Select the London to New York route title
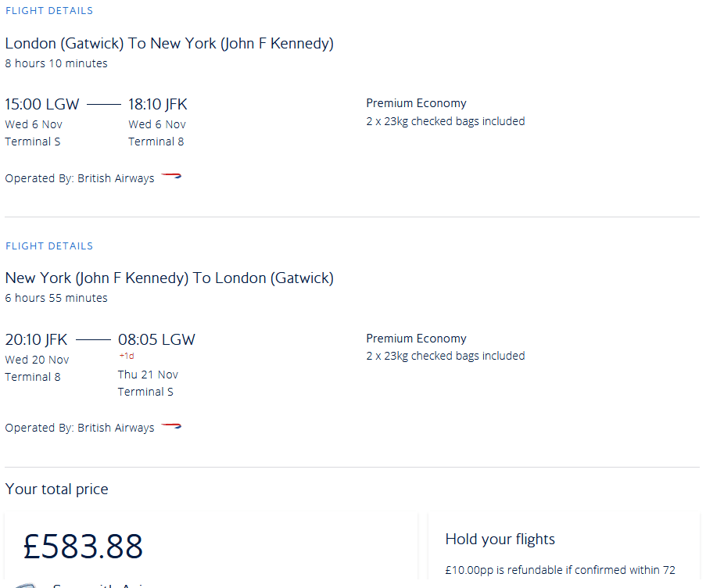 tap(169, 43)
